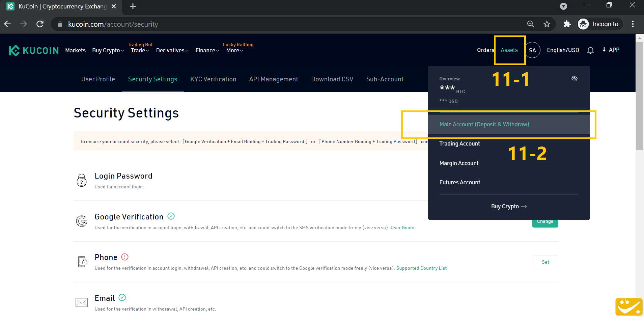The width and height of the screenshot is (644, 317).
Task: Switch to KYC Verification tab
Action: click(x=213, y=79)
